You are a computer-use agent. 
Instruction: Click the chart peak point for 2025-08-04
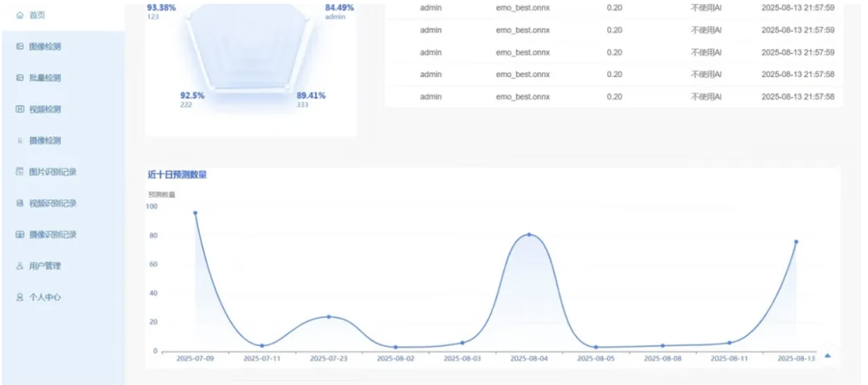[x=529, y=234]
